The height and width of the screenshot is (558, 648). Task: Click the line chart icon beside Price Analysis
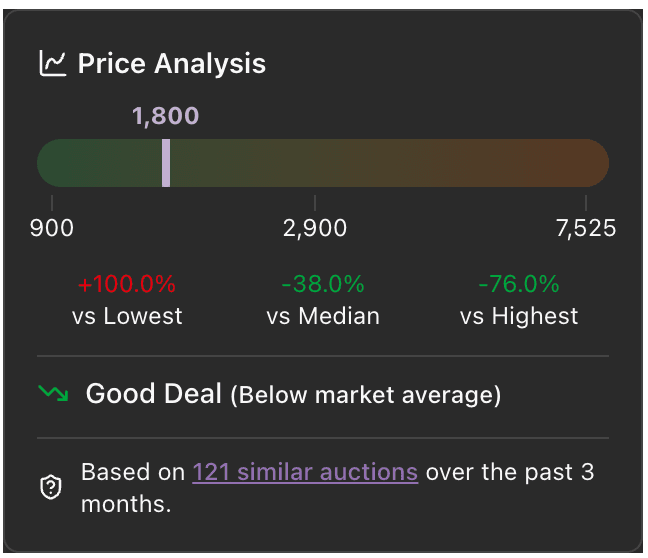(52, 63)
